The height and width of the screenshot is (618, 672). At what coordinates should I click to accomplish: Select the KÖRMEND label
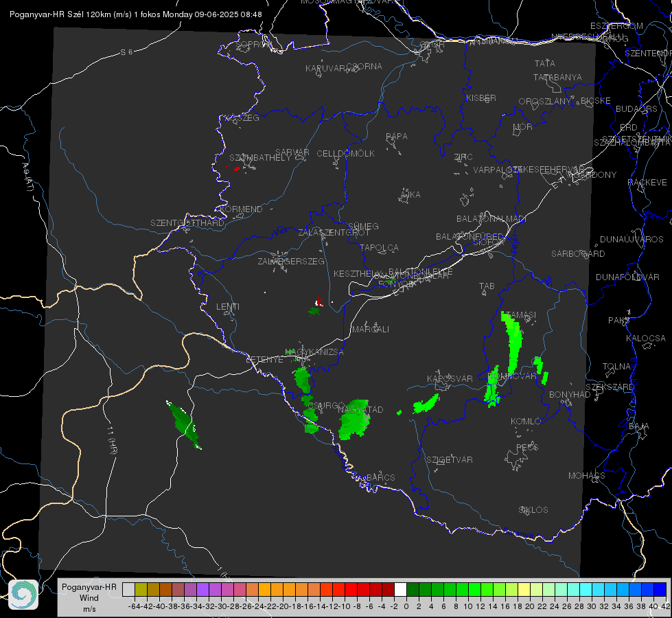(x=240, y=209)
